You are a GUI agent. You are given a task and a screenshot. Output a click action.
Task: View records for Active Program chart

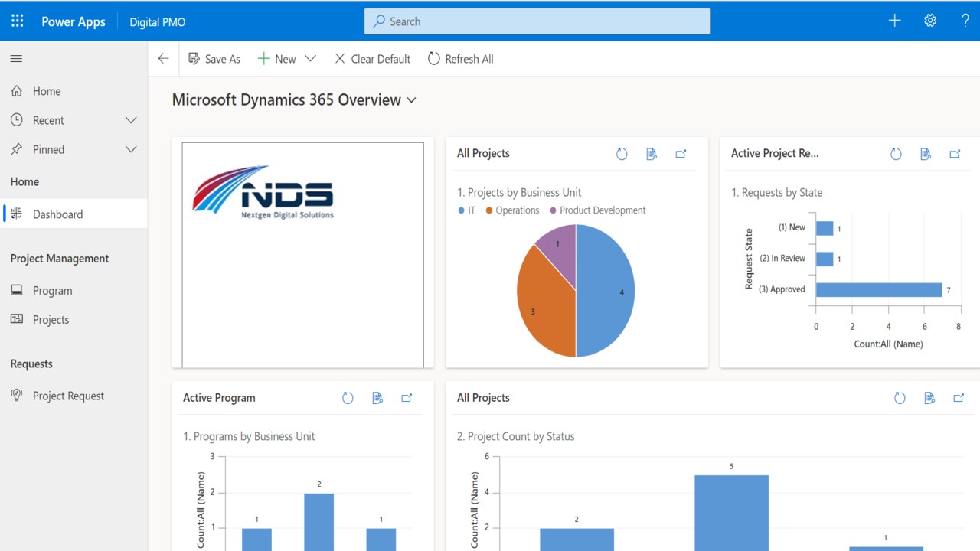pos(377,398)
